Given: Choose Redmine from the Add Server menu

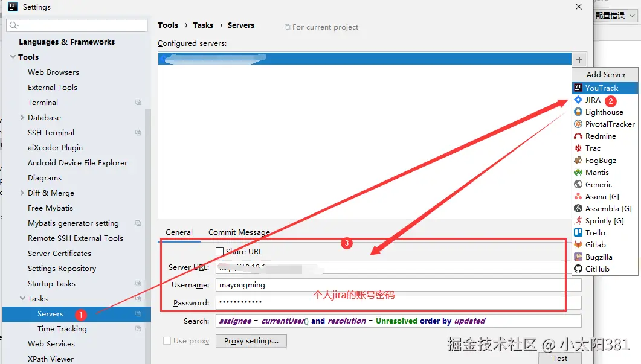Looking at the screenshot, I should [x=605, y=136].
